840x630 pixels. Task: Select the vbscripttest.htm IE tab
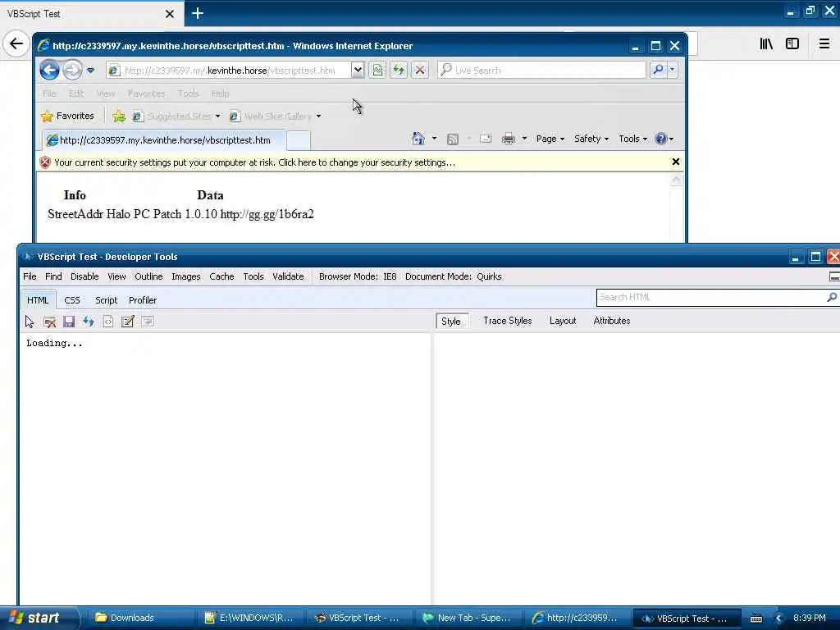point(163,140)
